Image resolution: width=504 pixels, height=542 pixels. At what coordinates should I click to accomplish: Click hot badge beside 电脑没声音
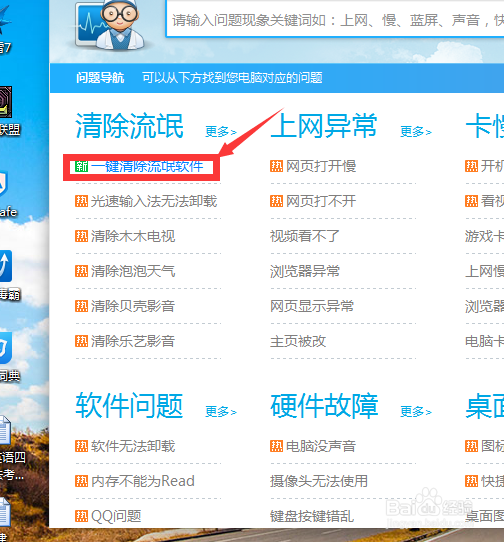coord(277,446)
